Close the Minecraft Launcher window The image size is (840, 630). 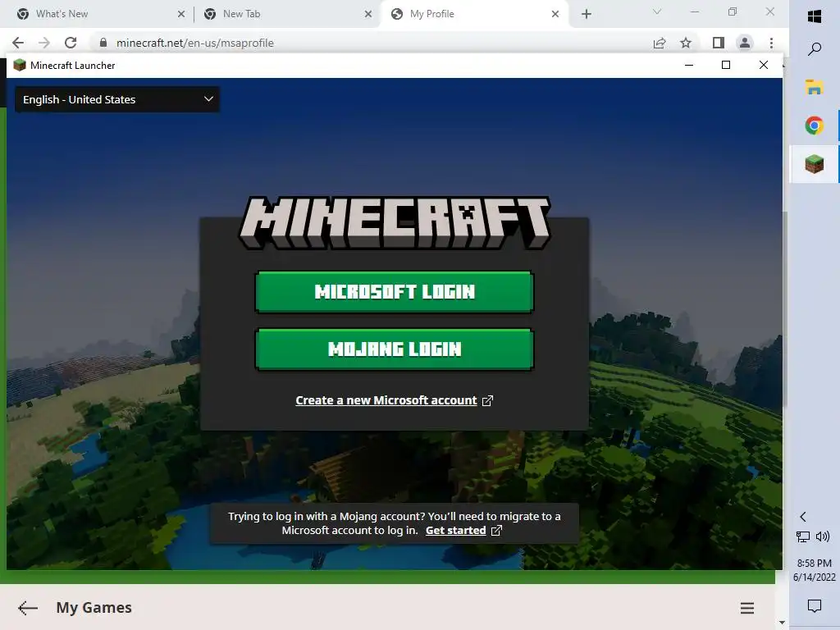coord(764,65)
